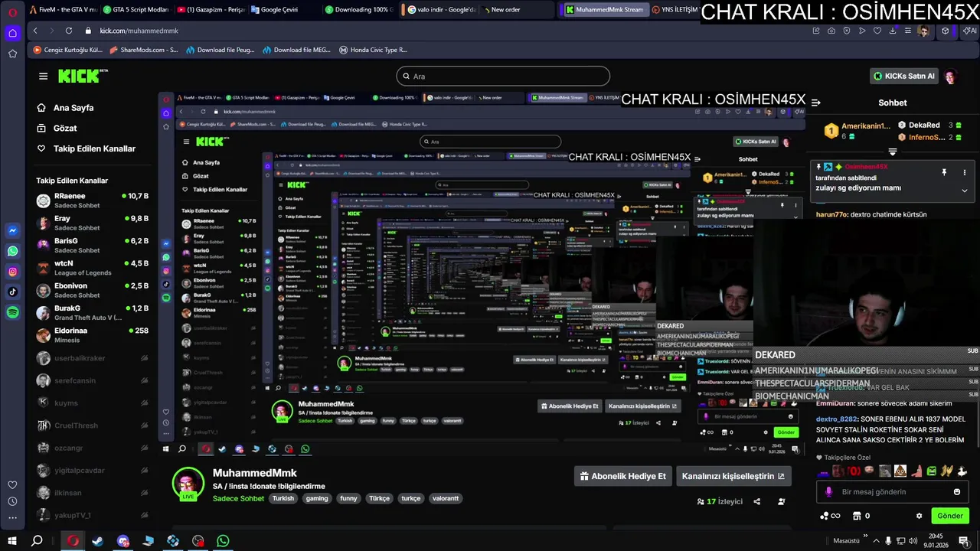Click the chat shop icon
This screenshot has height=551, width=980.
pyautogui.click(x=857, y=516)
